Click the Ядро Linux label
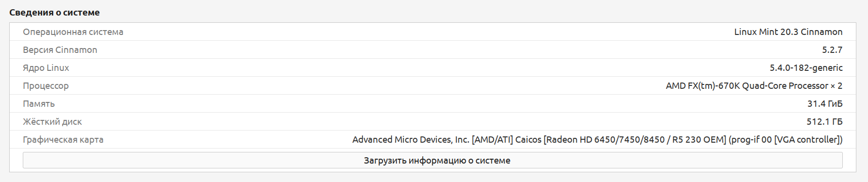Screen dimensions: 868x182 (x=46, y=68)
